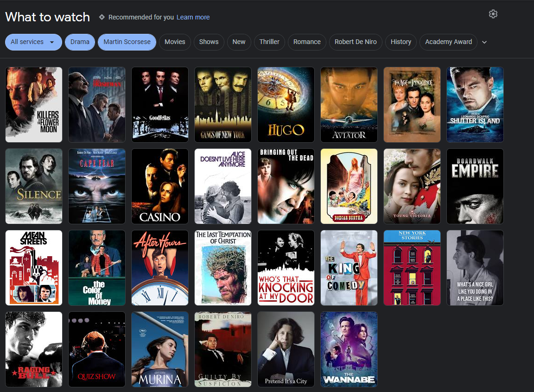Open Killers of the Flower Moon poster

[34, 104]
